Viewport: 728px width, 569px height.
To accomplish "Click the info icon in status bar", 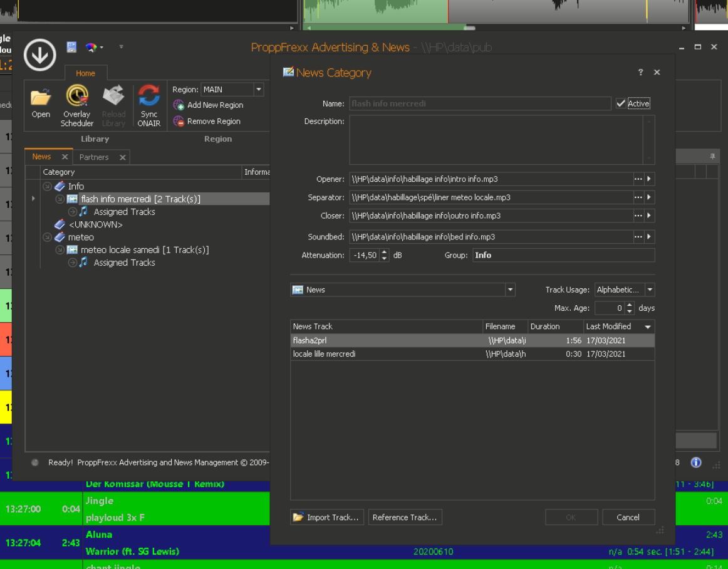I will (696, 462).
